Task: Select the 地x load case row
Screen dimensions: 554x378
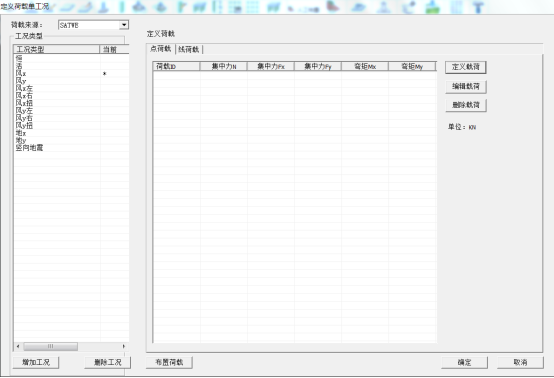Action: pos(72,133)
